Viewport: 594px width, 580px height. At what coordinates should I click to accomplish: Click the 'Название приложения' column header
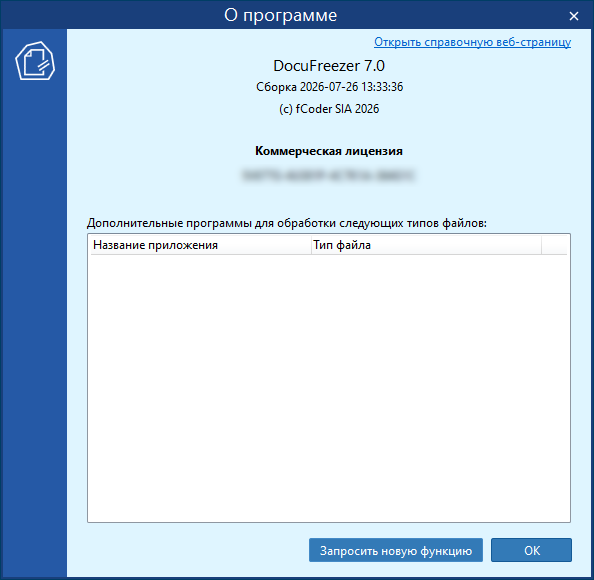[x=201, y=245]
